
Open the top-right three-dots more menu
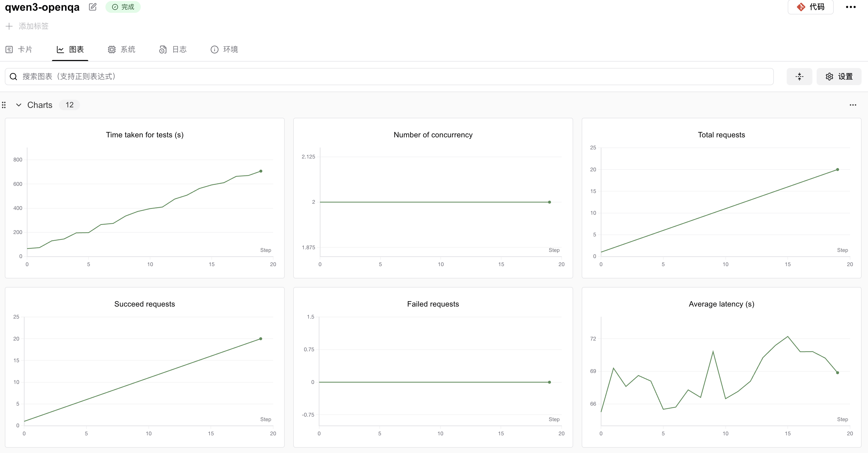click(x=851, y=7)
